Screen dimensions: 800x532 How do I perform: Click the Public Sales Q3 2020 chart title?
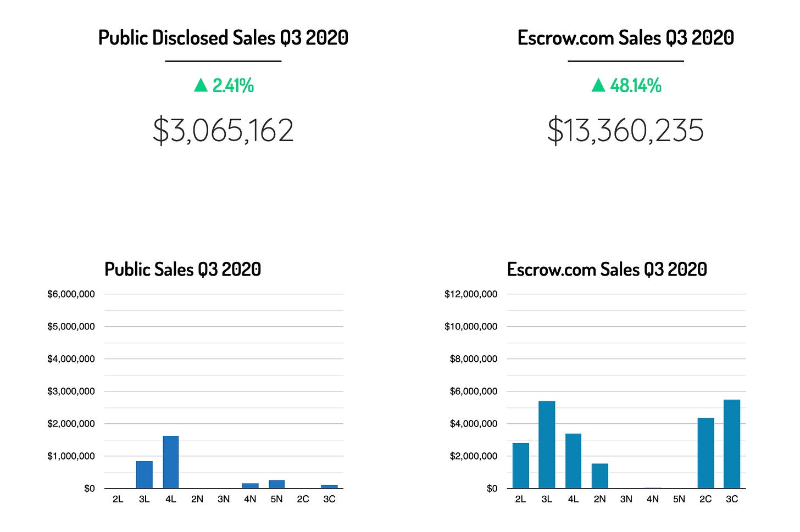click(x=182, y=270)
